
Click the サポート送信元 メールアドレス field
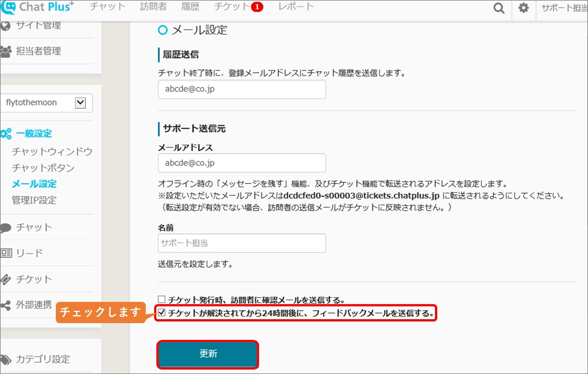(x=242, y=163)
